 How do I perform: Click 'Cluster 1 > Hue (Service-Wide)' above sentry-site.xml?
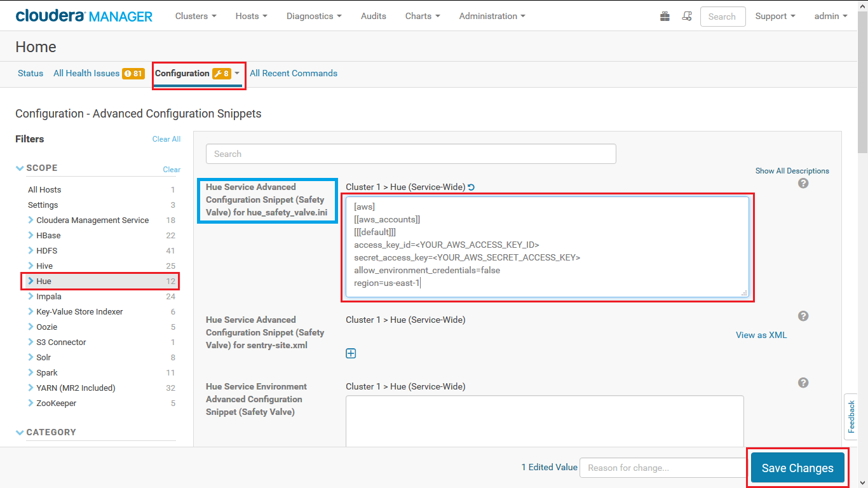pyautogui.click(x=405, y=320)
